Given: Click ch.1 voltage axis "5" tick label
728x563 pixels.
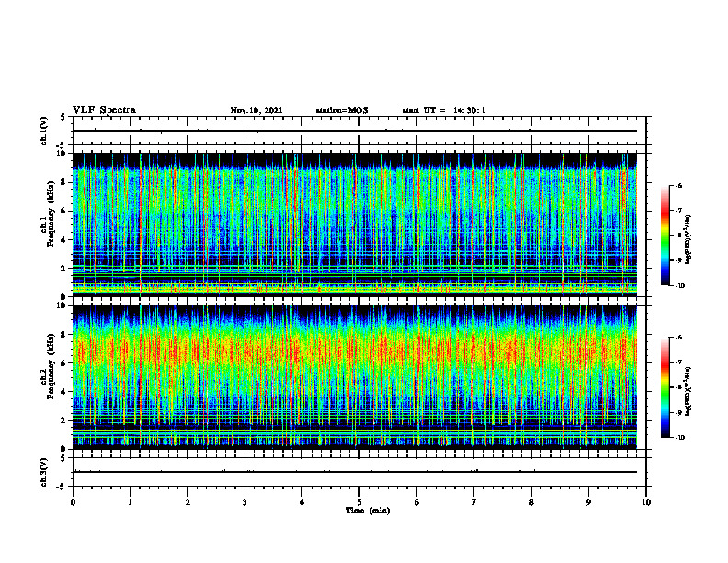Looking at the screenshot, I should pos(63,118).
